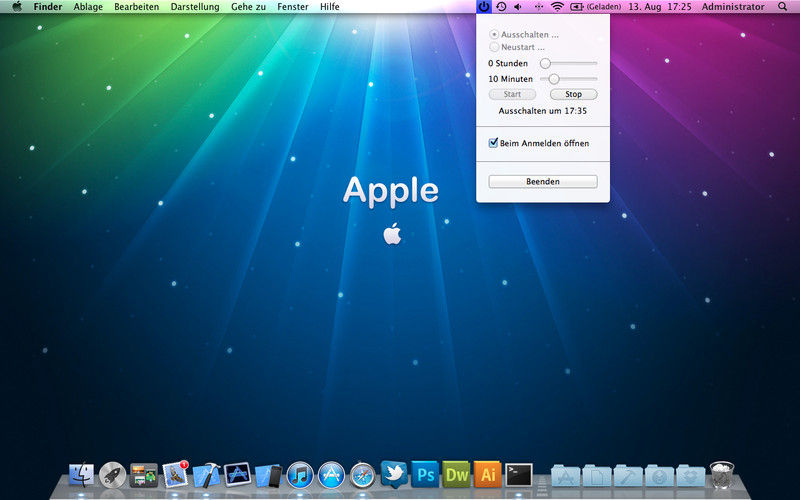Click the menu bar icon between volume and Wi-Fi

539,7
